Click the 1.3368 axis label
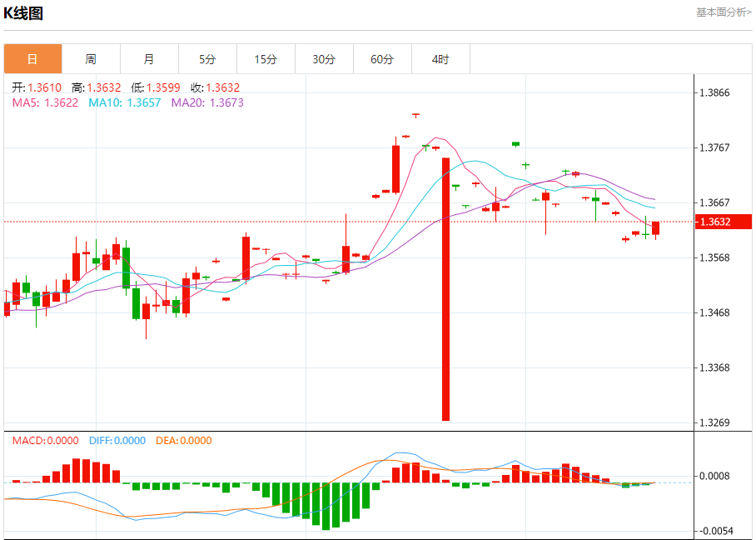 coord(714,367)
